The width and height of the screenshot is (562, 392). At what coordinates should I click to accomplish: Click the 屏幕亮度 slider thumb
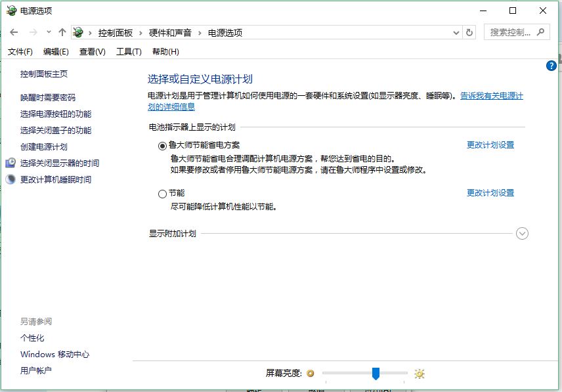point(376,374)
